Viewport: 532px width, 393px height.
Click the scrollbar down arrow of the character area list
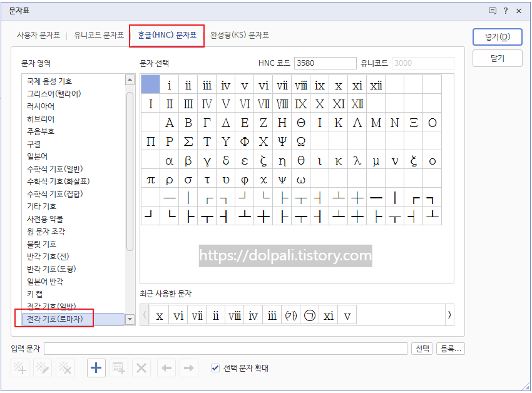coord(130,319)
